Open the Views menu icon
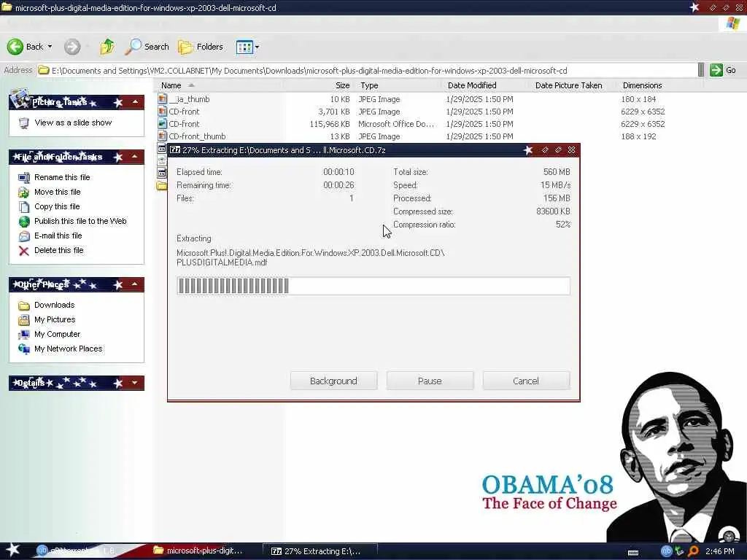The height and width of the screenshot is (560, 747). (244, 47)
